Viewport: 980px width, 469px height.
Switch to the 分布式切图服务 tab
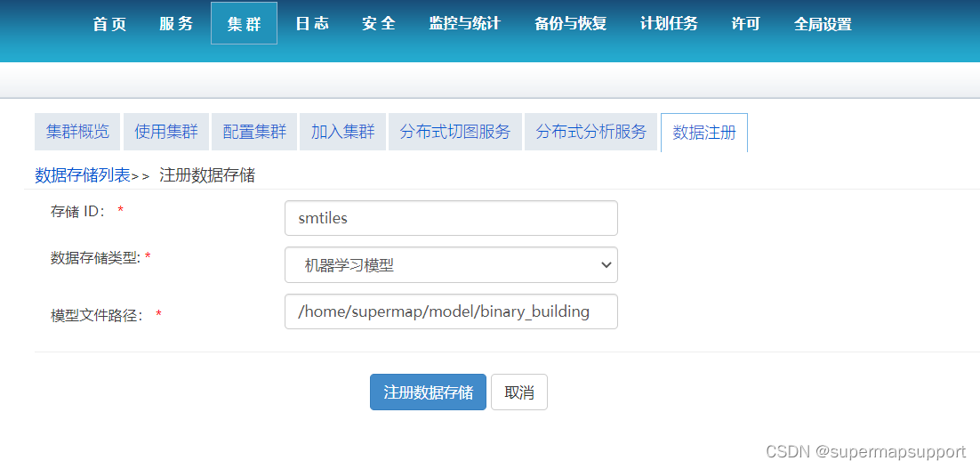point(455,132)
